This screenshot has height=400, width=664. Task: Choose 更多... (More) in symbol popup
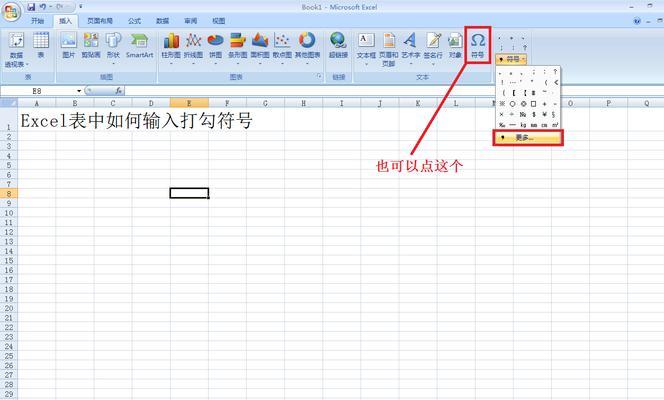pos(528,138)
